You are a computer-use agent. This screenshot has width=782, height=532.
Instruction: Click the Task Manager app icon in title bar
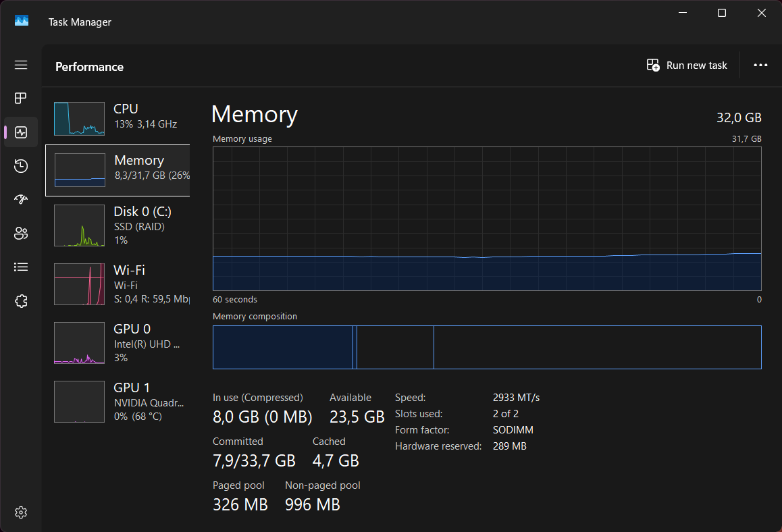point(22,21)
